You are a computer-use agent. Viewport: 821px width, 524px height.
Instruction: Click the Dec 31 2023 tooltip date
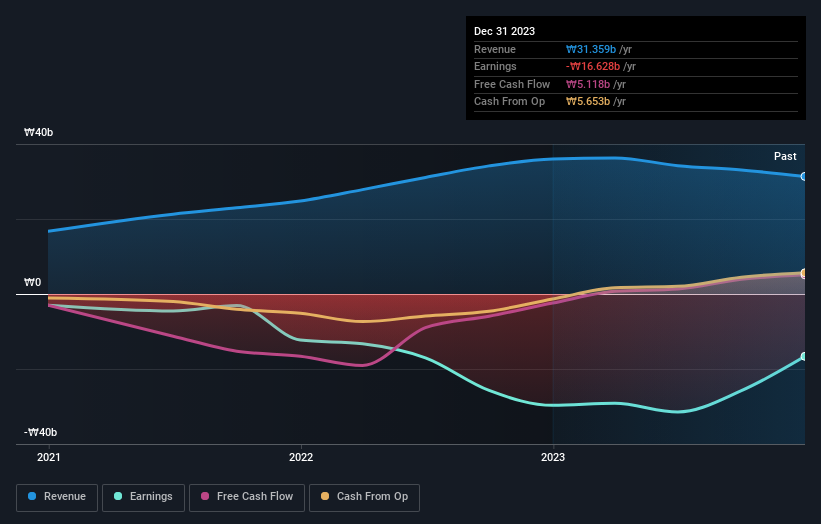[x=504, y=31]
